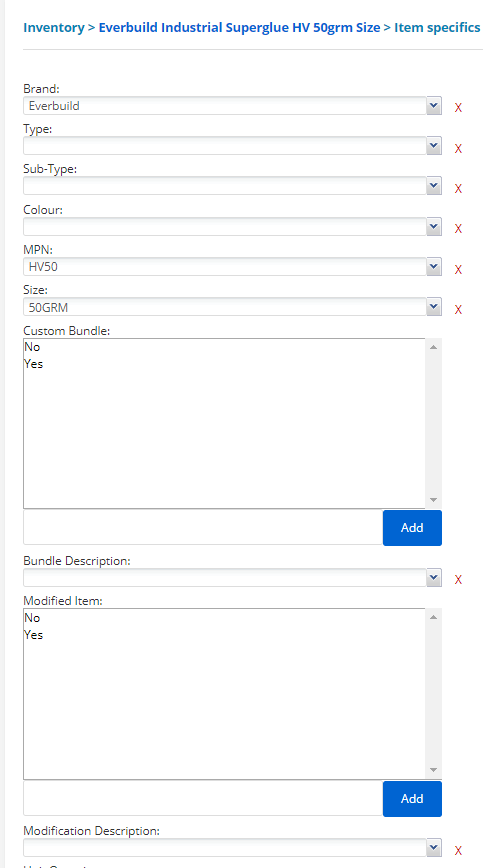The height and width of the screenshot is (868, 483).
Task: Open the Brand dropdown arrow
Action: point(434,106)
